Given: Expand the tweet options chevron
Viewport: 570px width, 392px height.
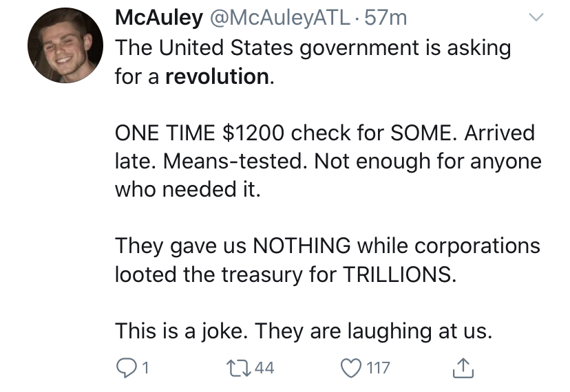Looking at the screenshot, I should point(536,17).
